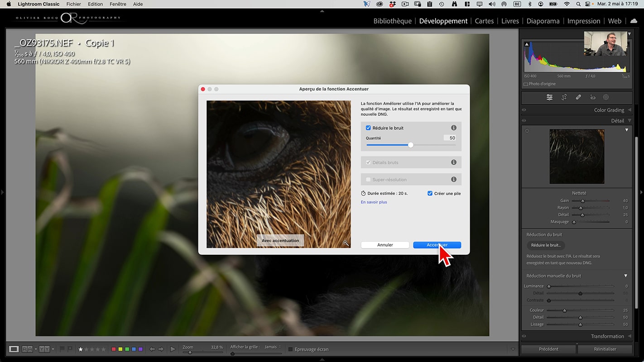The width and height of the screenshot is (644, 362).
Task: Toggle the Détails bruts checkbox
Action: click(368, 162)
